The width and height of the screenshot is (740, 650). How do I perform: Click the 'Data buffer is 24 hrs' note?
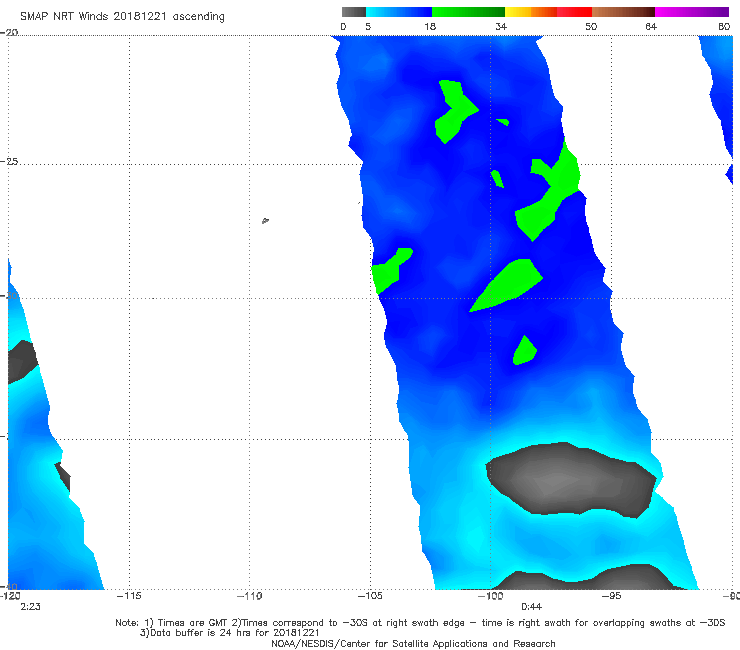click(x=229, y=633)
